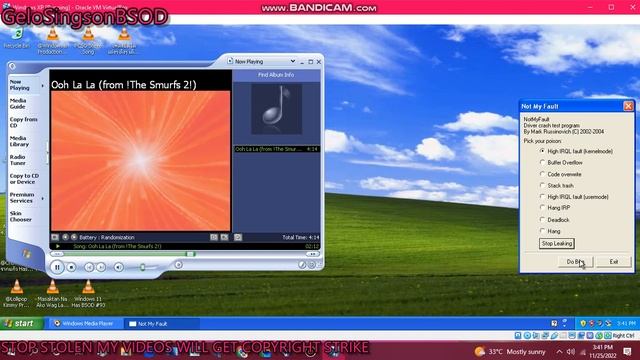Open the Skin Chooser tab
640x360 pixels.
20,216
